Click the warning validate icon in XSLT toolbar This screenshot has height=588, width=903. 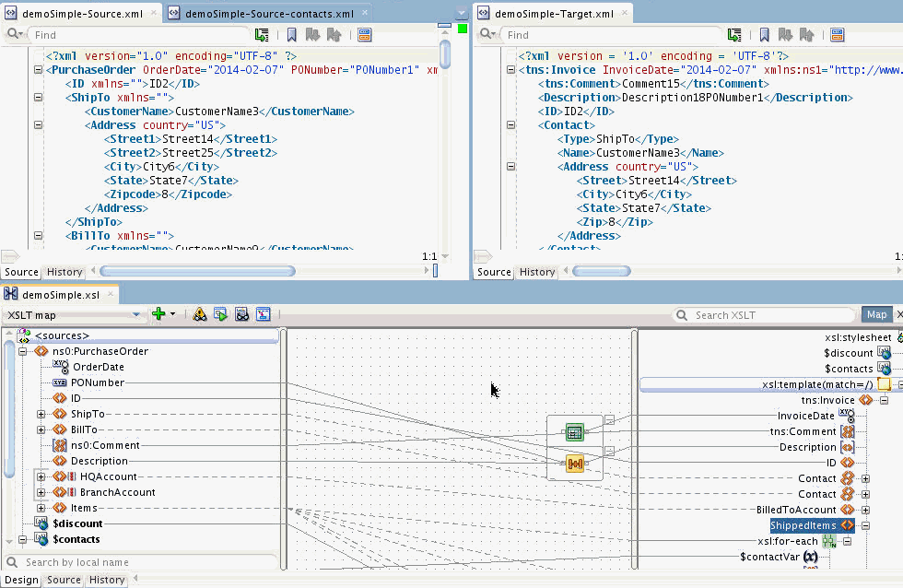pos(200,314)
